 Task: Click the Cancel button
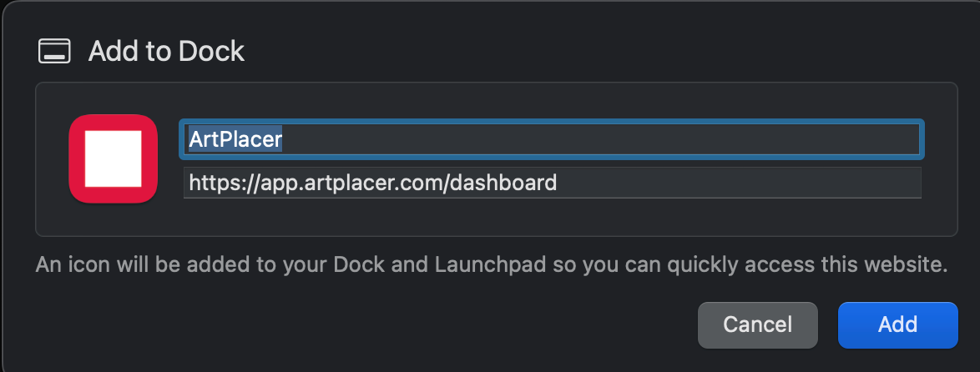[x=757, y=324]
